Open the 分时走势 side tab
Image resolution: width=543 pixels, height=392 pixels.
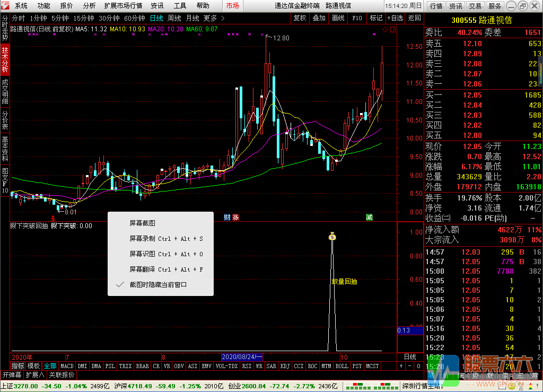tap(5, 29)
